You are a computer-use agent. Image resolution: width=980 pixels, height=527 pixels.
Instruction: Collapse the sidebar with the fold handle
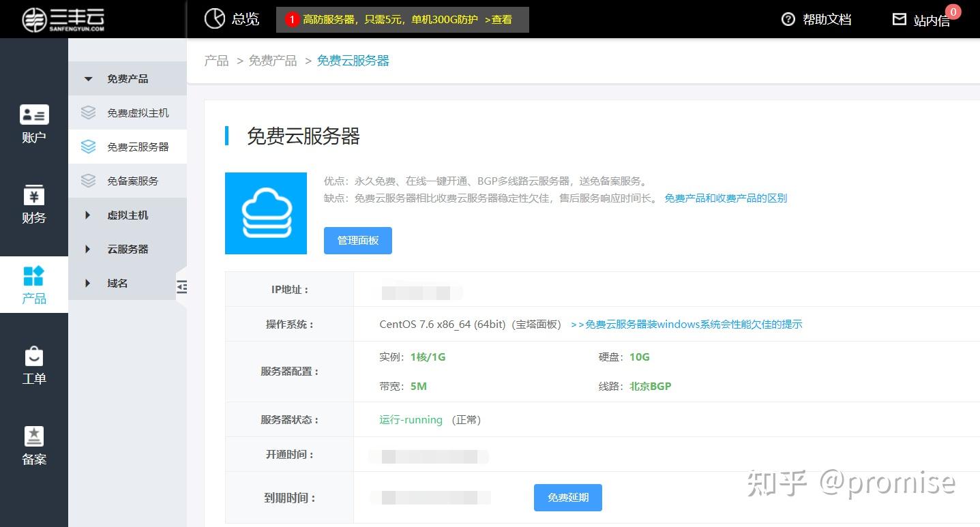point(181,286)
